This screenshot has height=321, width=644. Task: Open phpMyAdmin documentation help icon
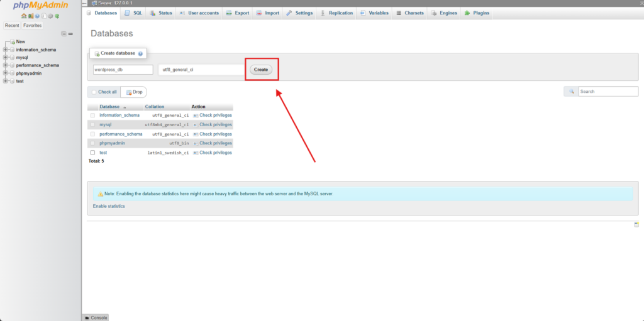[x=37, y=16]
